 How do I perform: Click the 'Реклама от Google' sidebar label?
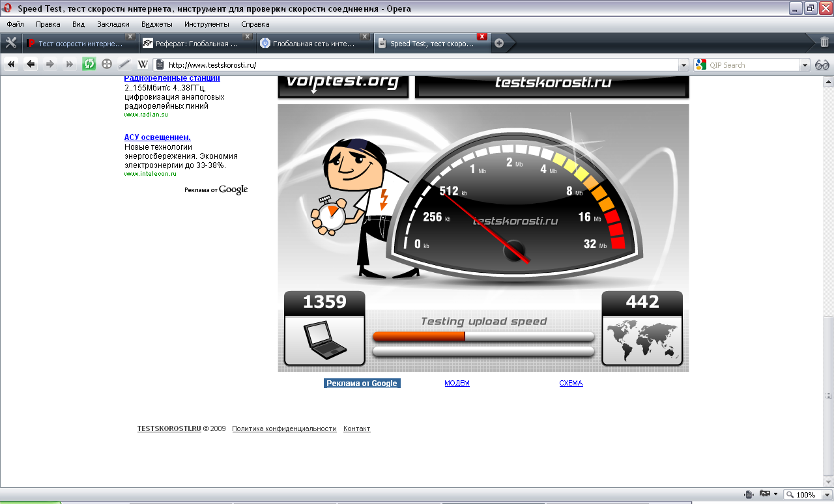[216, 189]
